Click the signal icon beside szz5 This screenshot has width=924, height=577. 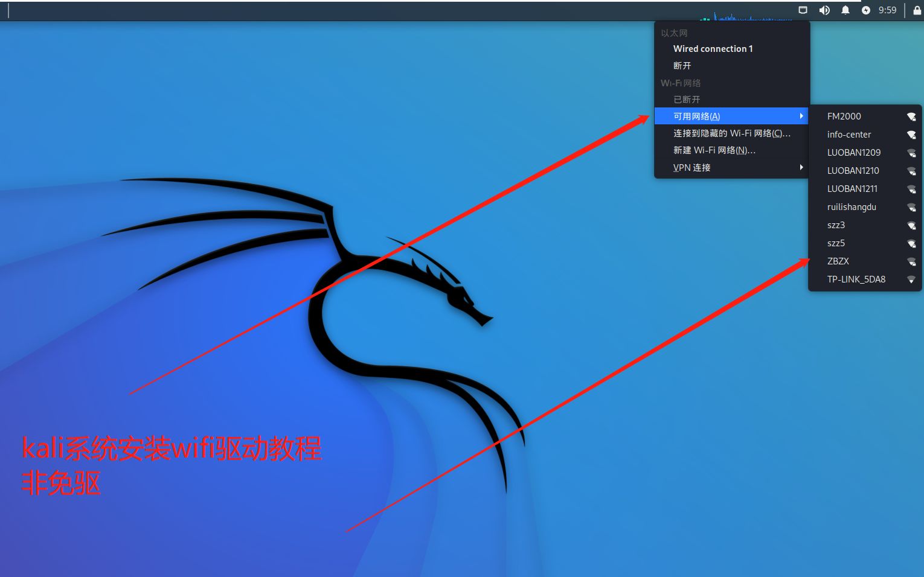point(911,244)
